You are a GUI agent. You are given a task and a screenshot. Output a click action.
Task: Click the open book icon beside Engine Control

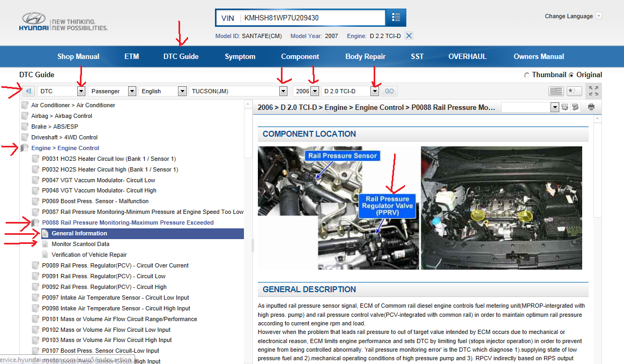(25, 148)
